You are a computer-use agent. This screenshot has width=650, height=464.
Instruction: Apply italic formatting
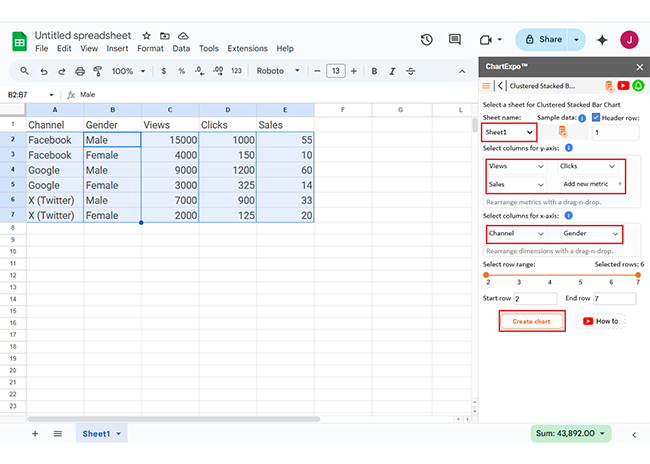(392, 71)
